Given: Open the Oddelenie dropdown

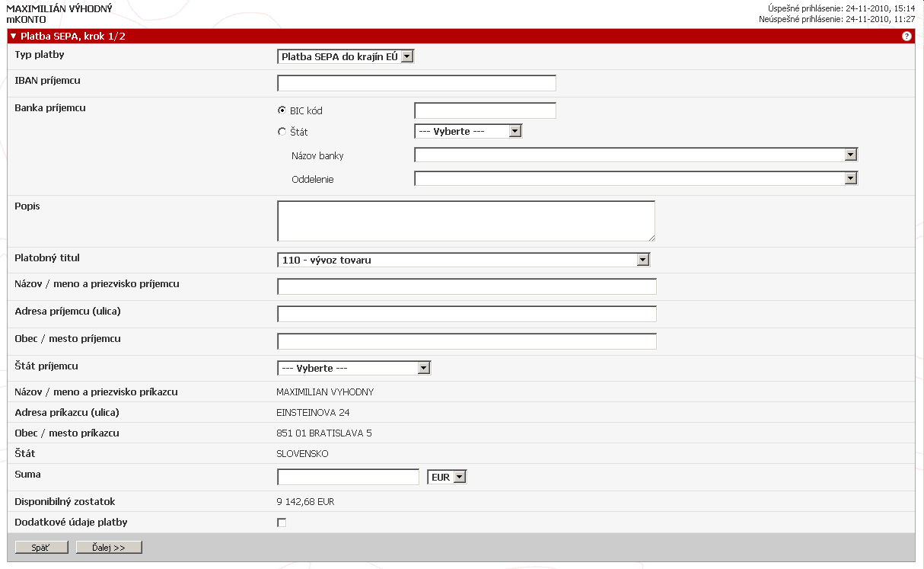Looking at the screenshot, I should [x=636, y=179].
